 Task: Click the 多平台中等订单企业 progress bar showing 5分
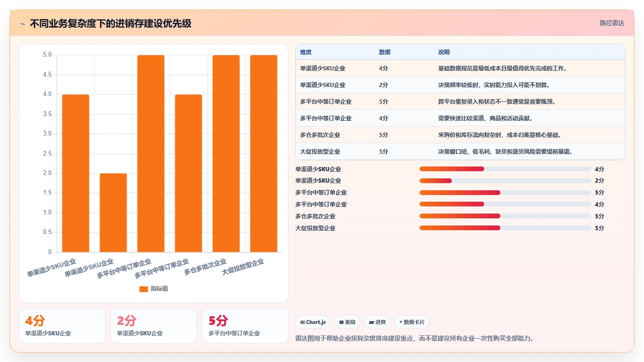[505, 193]
